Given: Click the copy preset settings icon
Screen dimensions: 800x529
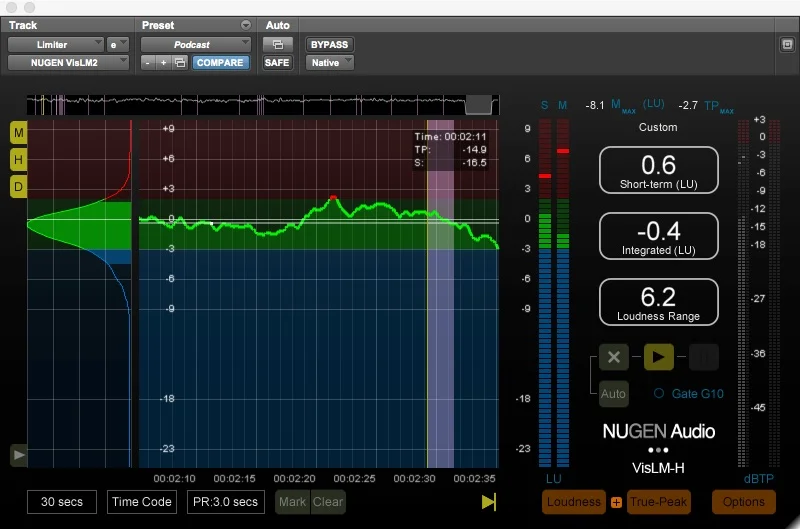Looking at the screenshot, I should 180,62.
